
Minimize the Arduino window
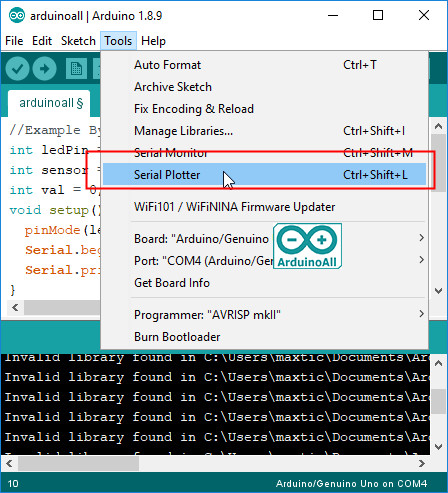[333, 15]
